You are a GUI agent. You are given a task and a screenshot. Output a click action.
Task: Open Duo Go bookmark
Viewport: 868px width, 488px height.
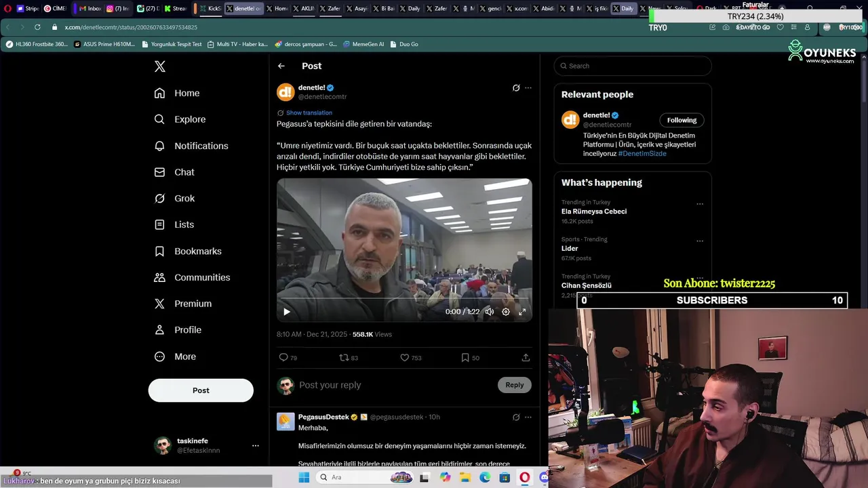click(x=404, y=44)
